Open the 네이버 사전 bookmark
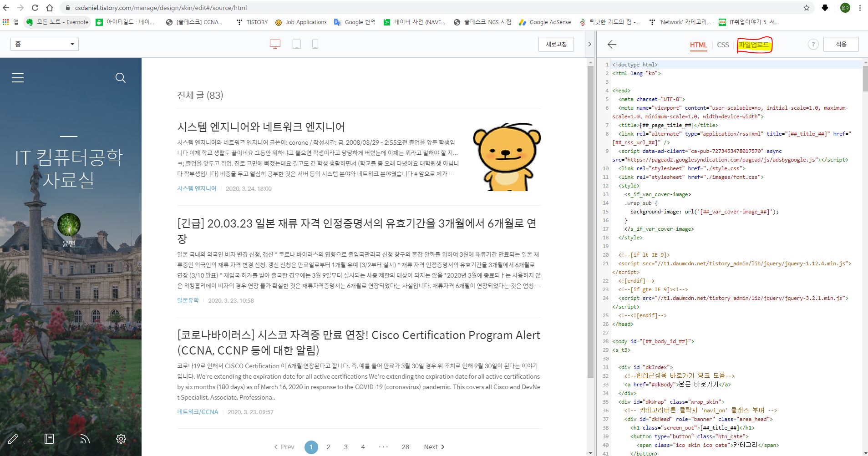This screenshot has width=868, height=456. [x=414, y=22]
